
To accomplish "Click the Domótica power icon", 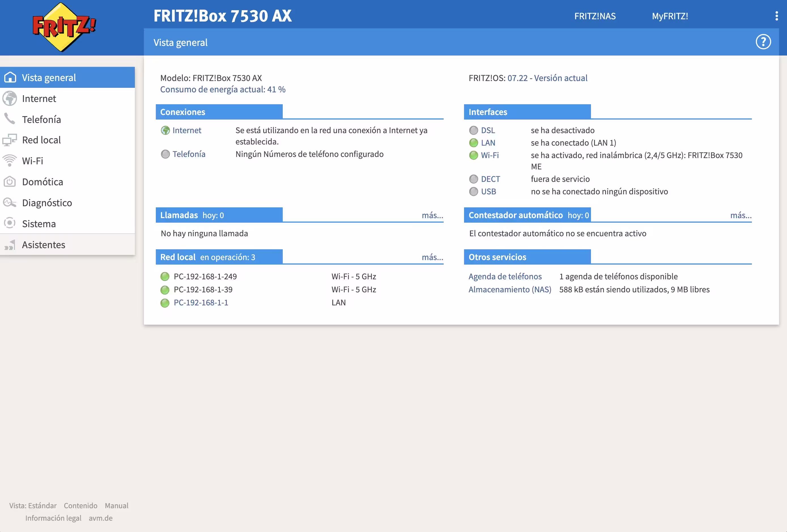I will [x=9, y=182].
